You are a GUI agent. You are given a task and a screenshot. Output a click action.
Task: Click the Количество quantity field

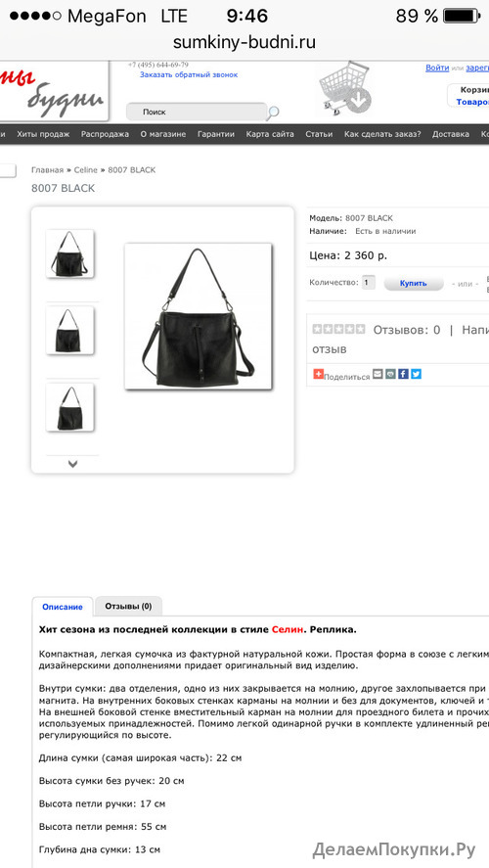tap(369, 283)
